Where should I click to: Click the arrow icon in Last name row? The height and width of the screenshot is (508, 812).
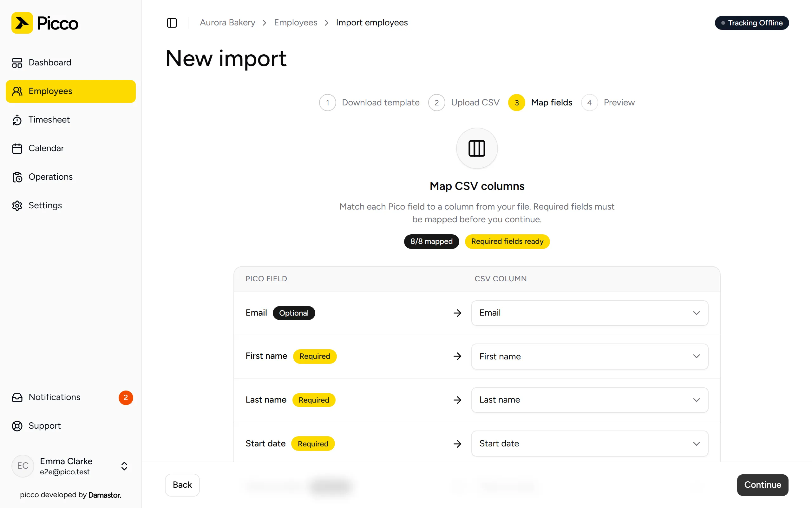point(457,400)
